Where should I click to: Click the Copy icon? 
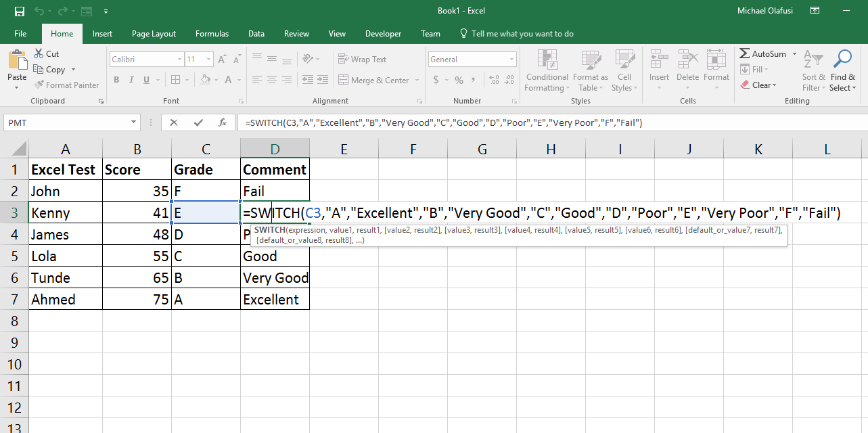[x=39, y=69]
